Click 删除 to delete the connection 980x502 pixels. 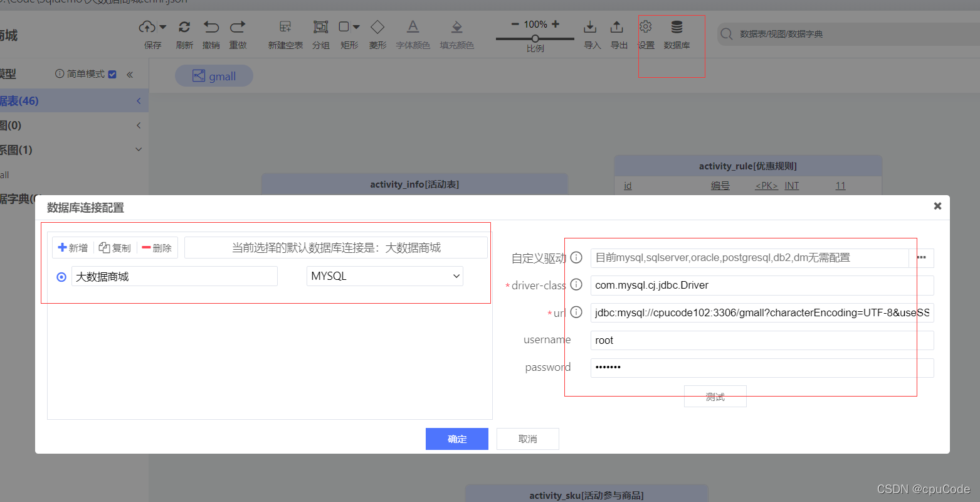click(x=157, y=248)
